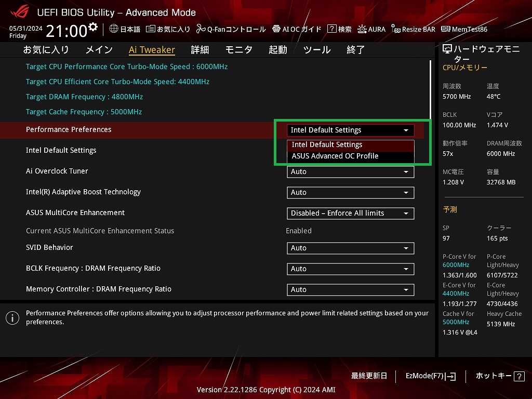
Task: Select Performance Preferences row label
Action: point(69,129)
